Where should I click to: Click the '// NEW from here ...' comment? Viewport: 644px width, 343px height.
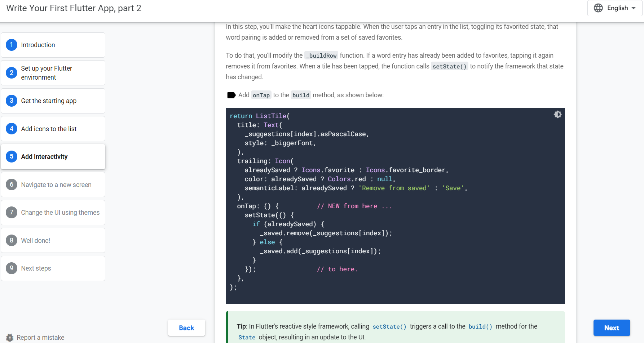pos(354,206)
